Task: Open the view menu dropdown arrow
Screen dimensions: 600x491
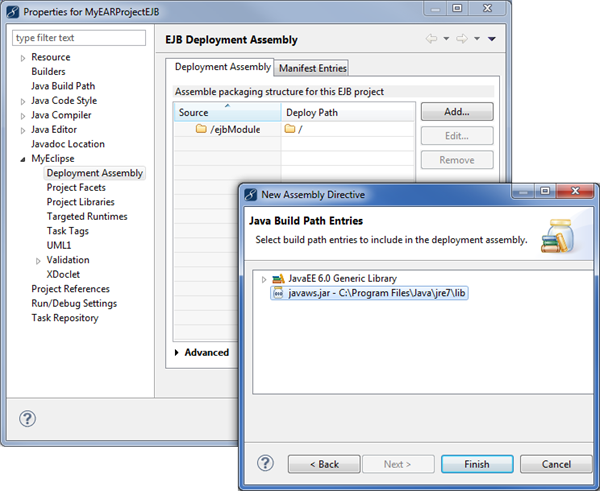Action: point(491,39)
